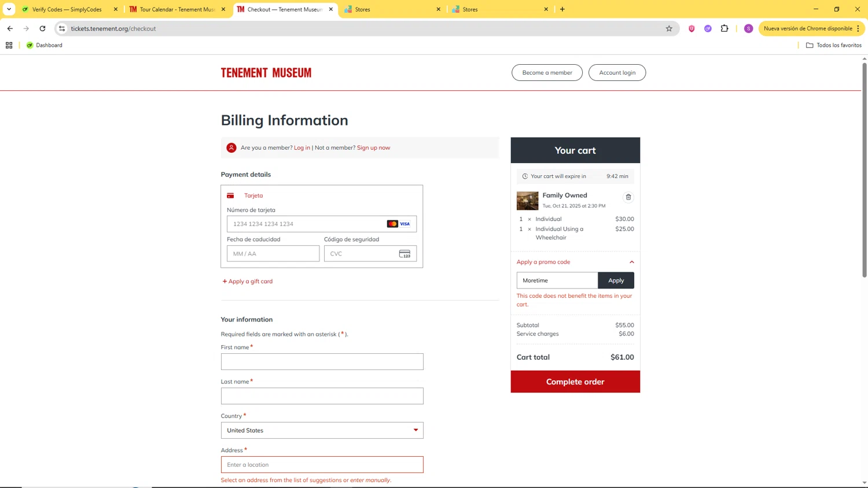Click the cart expiry clock icon
Screen dimensions: 868x488
525,176
